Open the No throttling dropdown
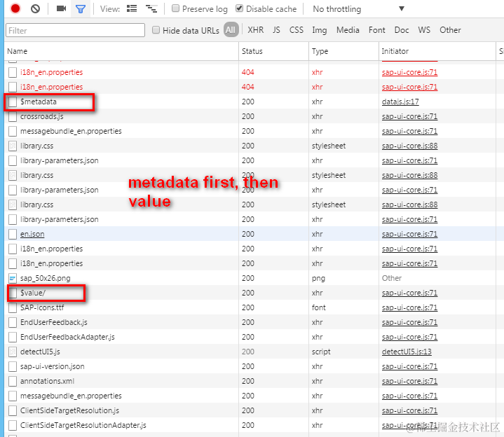The height and width of the screenshot is (437, 504). [358, 9]
